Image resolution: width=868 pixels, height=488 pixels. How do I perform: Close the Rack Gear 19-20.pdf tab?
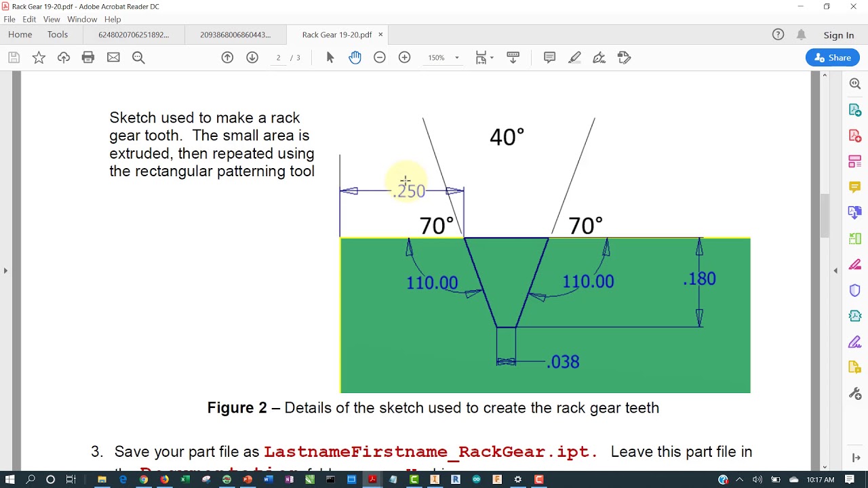click(380, 35)
